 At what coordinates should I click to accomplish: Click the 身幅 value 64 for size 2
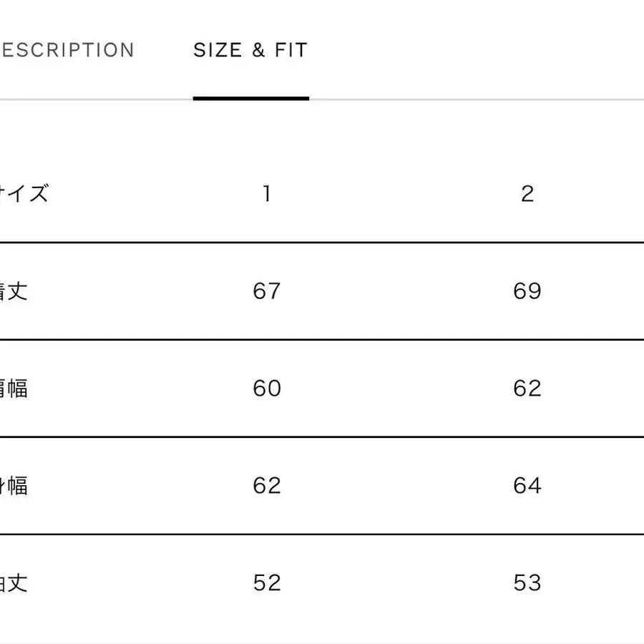pos(527,486)
